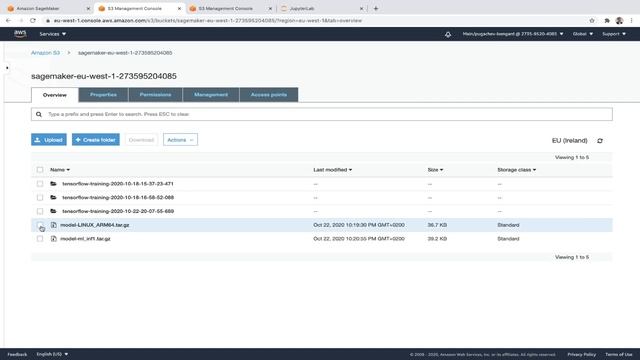Sort by the Size column

[435, 170]
